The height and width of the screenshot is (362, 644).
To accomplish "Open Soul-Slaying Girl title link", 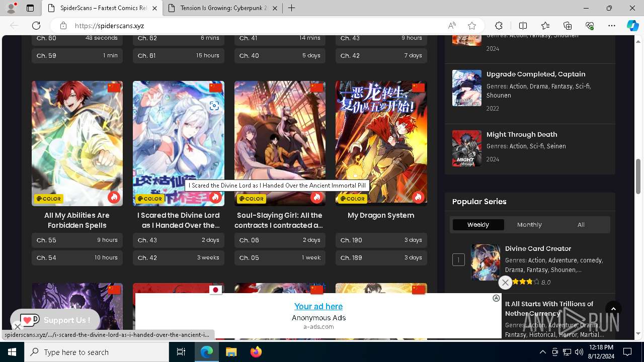I will (x=280, y=220).
